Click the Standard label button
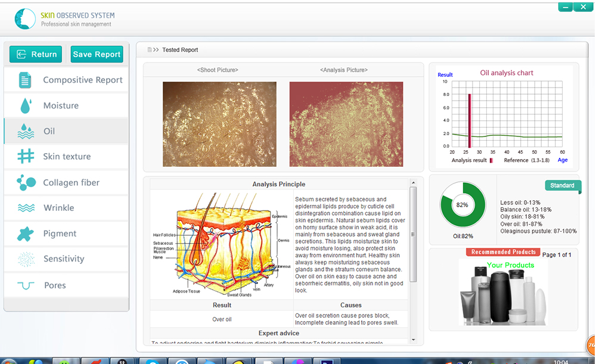Screen dimensions: 596x364 click(562, 186)
